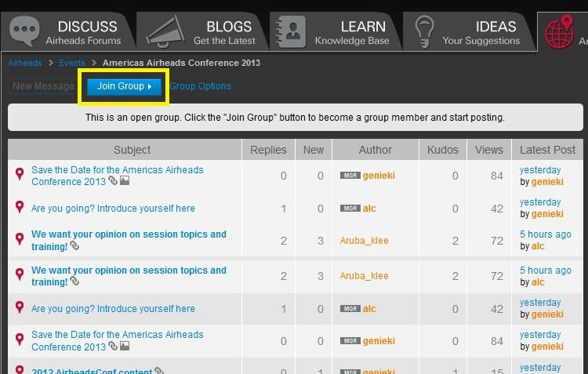View topmost Aruba_klee author profile
Viewport: 588px width, 374px height.
coord(364,240)
